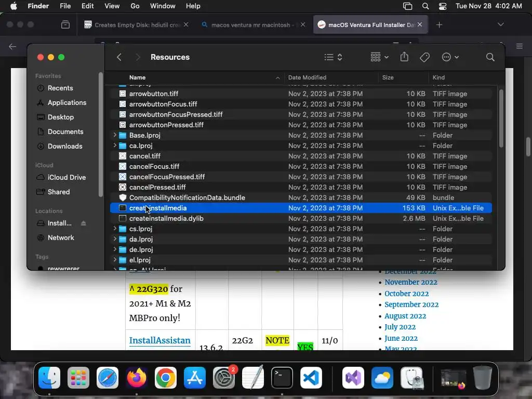Screen dimensions: 532x399
Task: Open Documents in the Finder sidebar
Action: pyautogui.click(x=65, y=131)
